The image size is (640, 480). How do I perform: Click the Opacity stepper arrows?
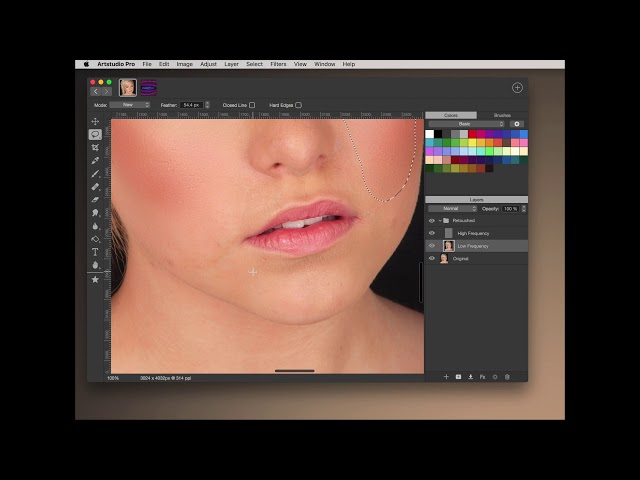point(524,209)
